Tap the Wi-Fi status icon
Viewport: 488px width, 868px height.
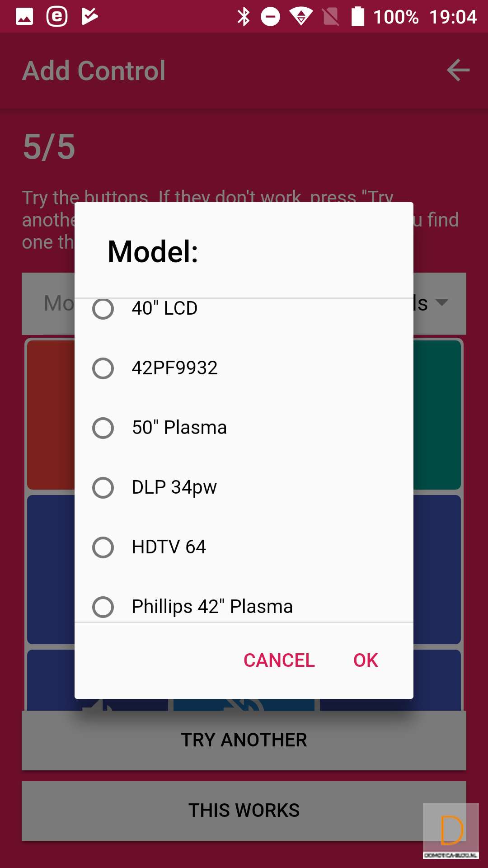[301, 17]
